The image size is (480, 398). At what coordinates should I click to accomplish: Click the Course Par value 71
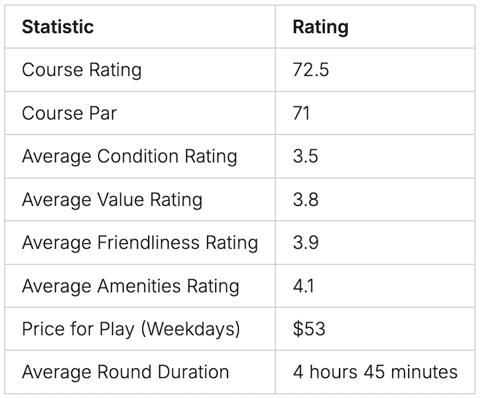301,113
